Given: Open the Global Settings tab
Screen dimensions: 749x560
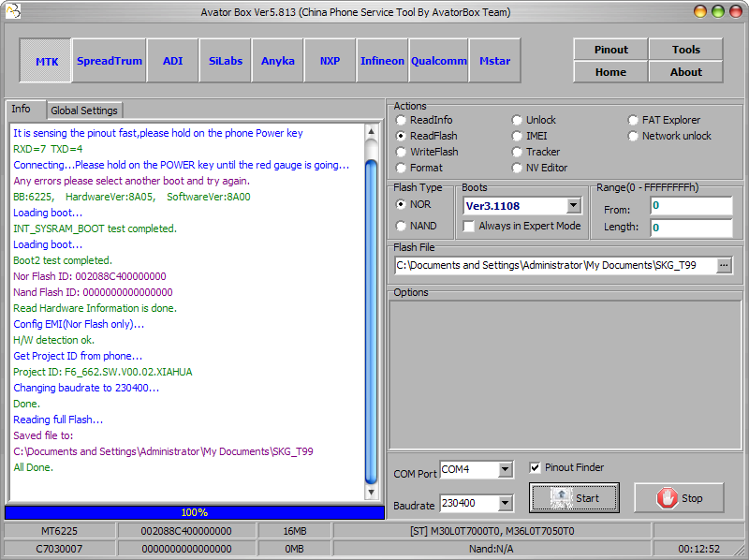Looking at the screenshot, I should [84, 111].
